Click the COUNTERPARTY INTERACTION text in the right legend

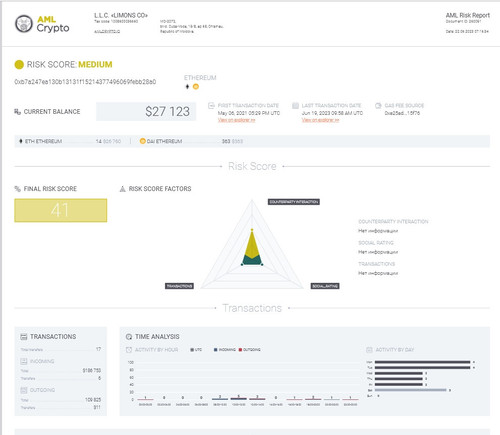(393, 222)
